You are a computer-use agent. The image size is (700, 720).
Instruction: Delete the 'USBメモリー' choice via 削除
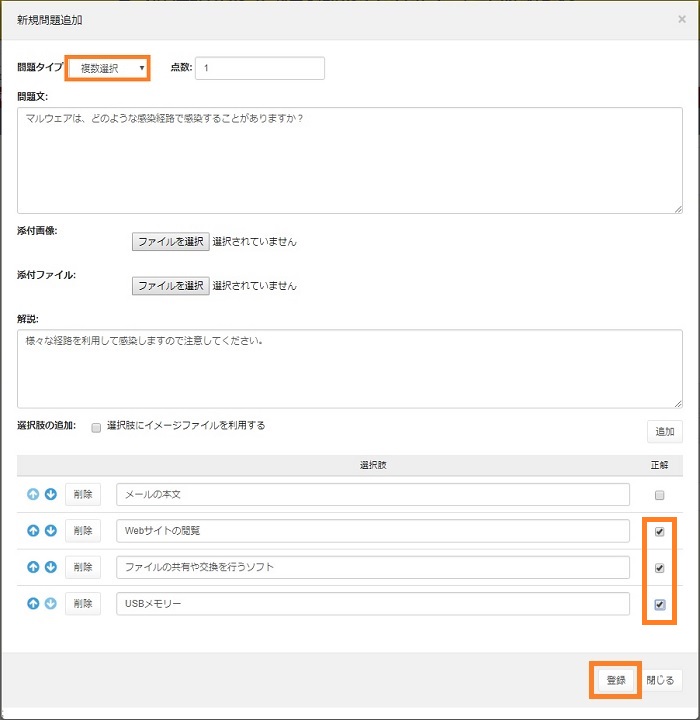pyautogui.click(x=83, y=604)
